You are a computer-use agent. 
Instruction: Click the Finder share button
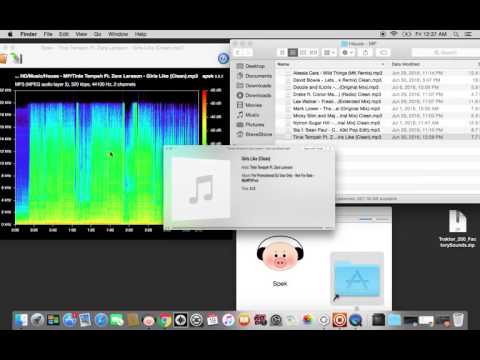tap(365, 53)
